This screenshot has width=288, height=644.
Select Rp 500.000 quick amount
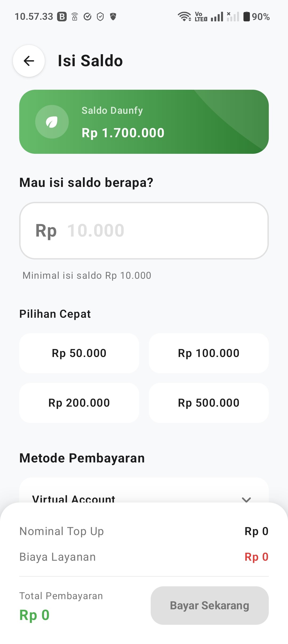pos(209,403)
